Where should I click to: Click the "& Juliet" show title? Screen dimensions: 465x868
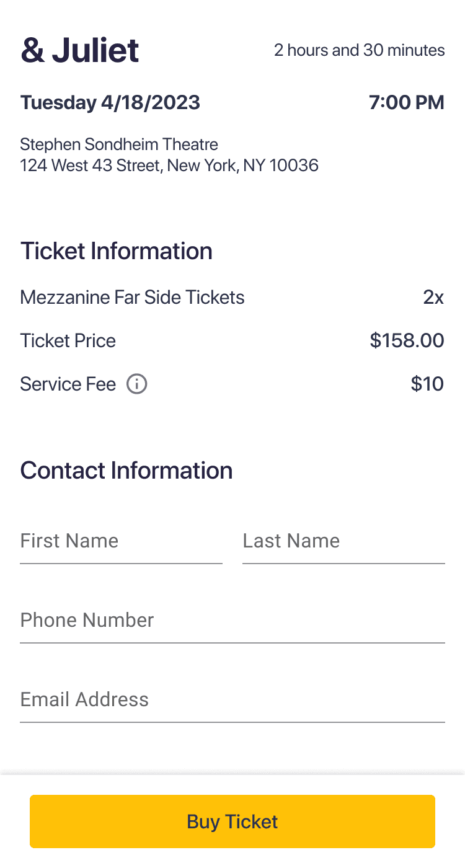(x=80, y=50)
